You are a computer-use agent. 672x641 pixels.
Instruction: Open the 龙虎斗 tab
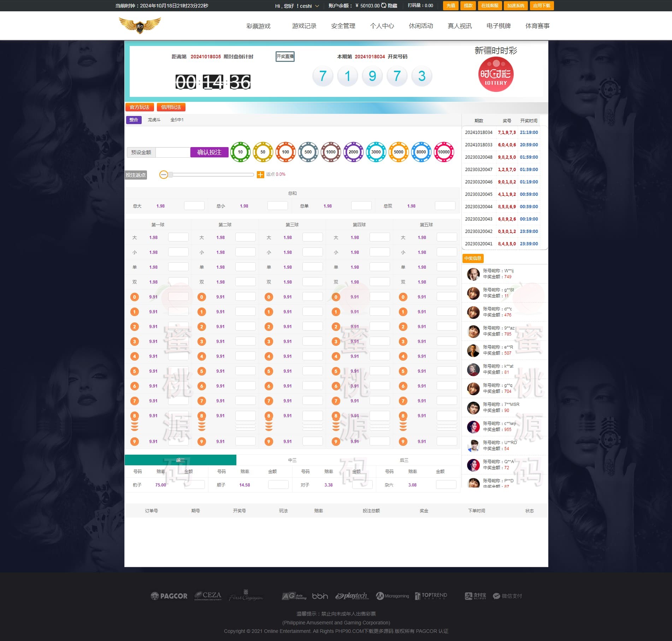click(154, 120)
